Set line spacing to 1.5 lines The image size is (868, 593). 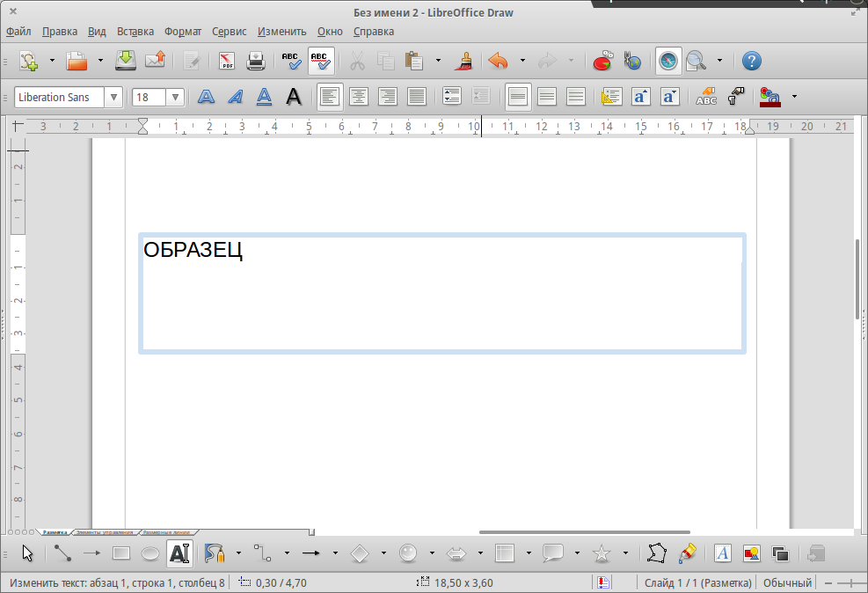547,98
